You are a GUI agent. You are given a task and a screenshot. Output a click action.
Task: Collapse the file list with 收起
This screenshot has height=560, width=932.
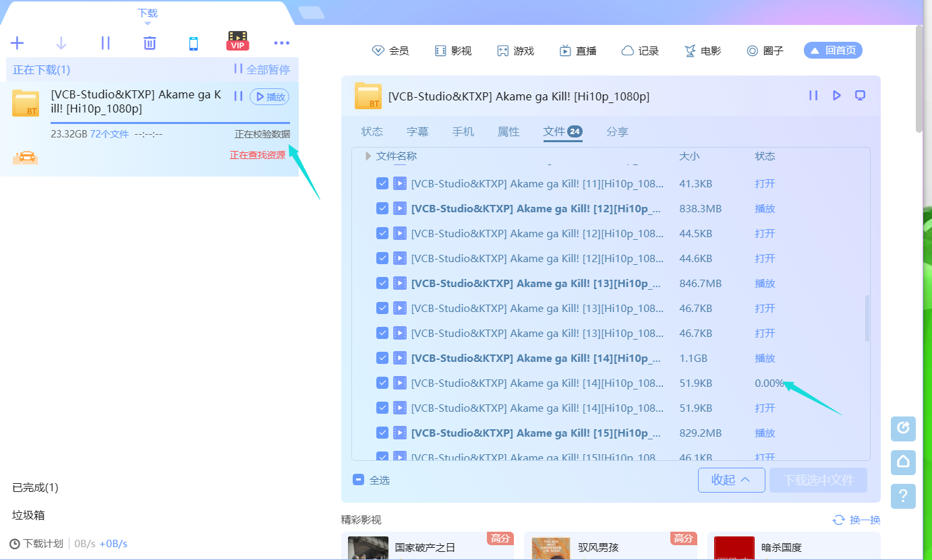coord(731,480)
